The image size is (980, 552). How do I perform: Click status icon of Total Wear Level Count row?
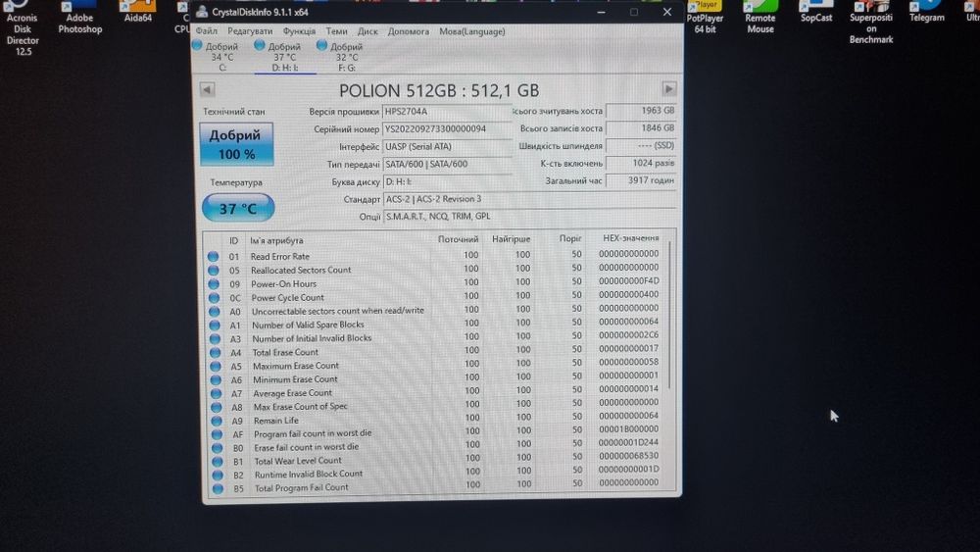tap(218, 462)
